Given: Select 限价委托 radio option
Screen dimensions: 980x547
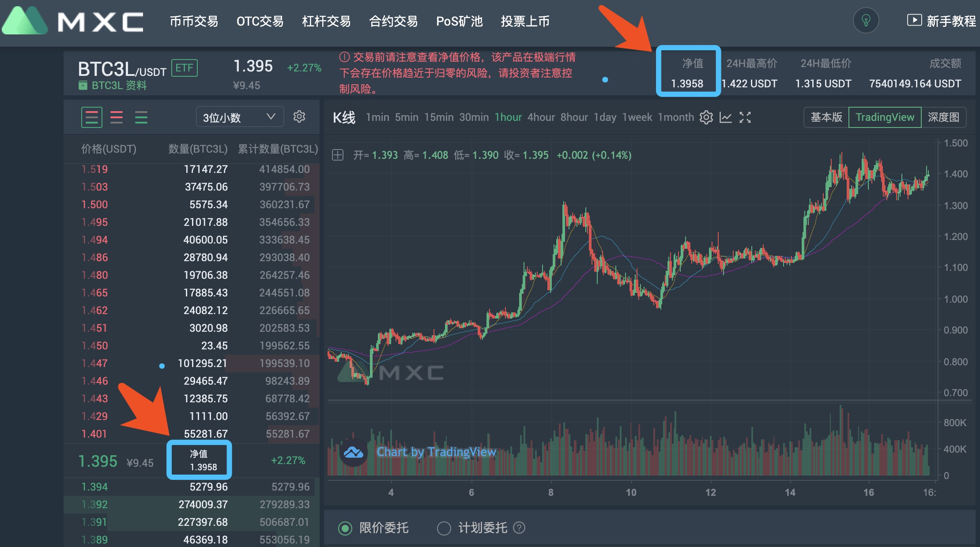Looking at the screenshot, I should pos(345,528).
